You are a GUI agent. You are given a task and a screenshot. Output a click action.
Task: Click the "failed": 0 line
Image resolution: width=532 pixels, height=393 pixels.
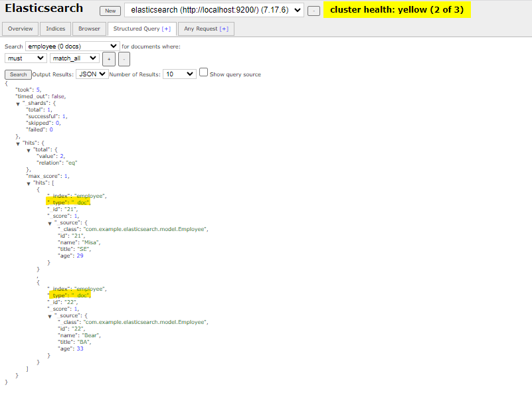(x=39, y=129)
